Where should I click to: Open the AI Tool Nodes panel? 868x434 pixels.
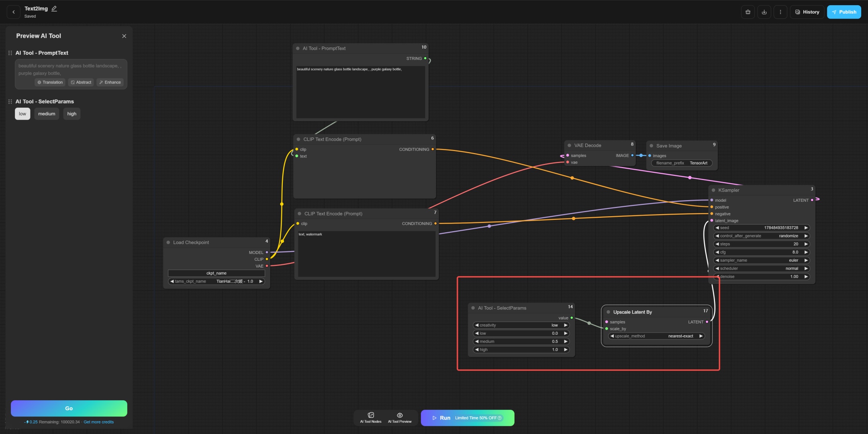[370, 418]
